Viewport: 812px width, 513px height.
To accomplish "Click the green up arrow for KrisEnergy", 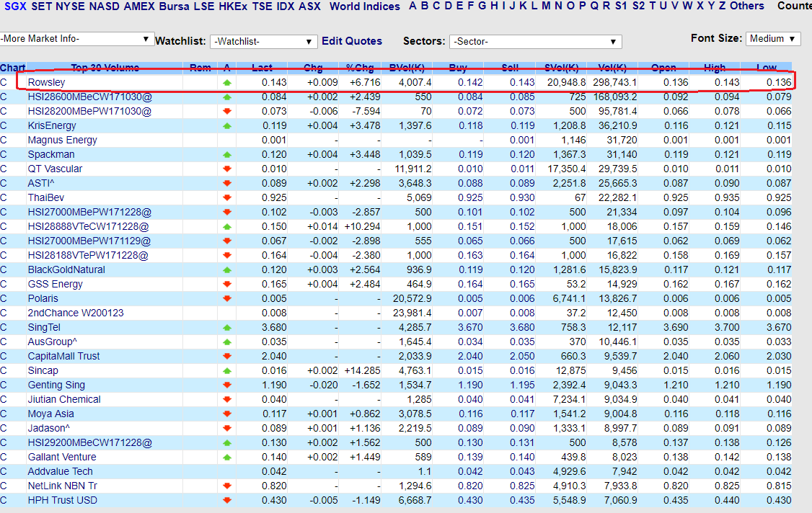I will coord(226,125).
